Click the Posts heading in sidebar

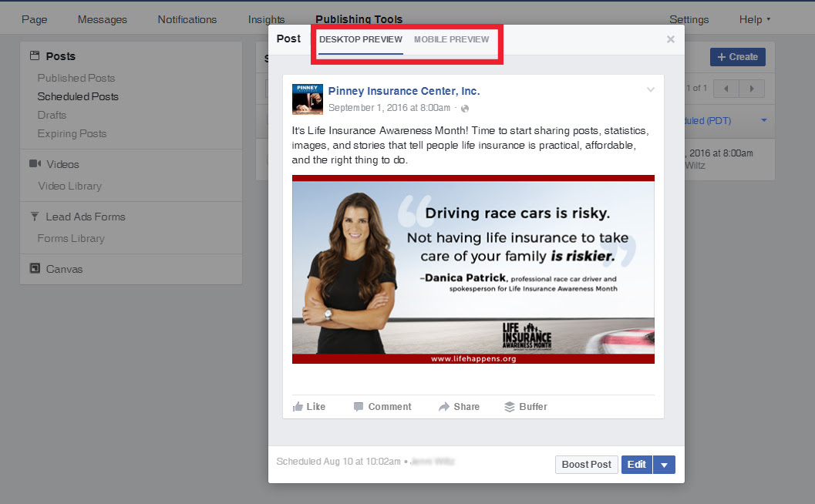(x=61, y=56)
